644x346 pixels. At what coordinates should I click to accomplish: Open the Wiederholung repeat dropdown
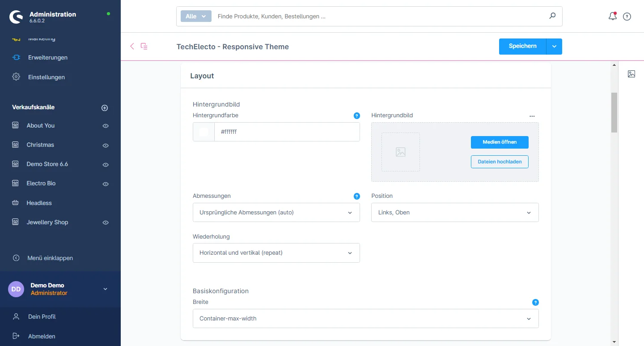point(276,253)
